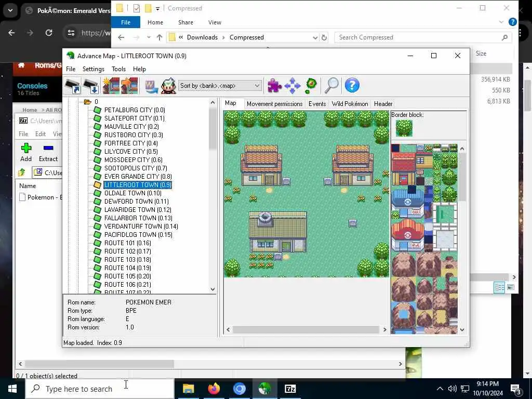
Task: Open the block editor puzzle icon
Action: click(x=274, y=86)
